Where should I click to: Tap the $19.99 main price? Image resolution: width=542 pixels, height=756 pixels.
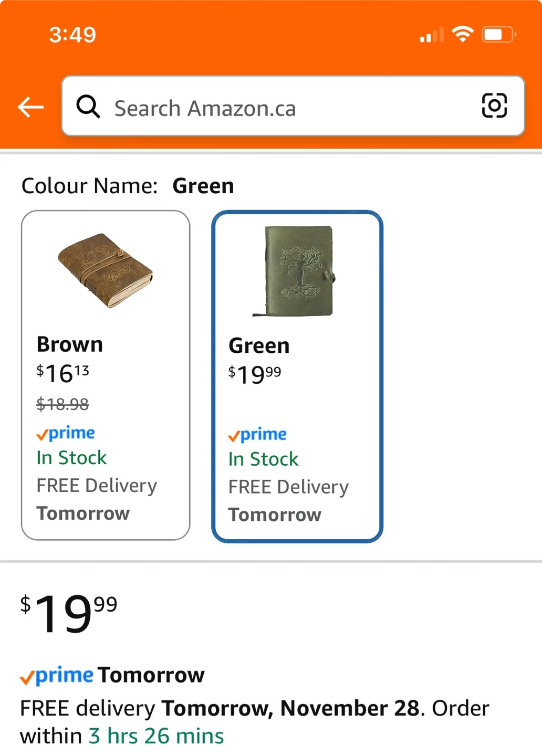(x=69, y=613)
